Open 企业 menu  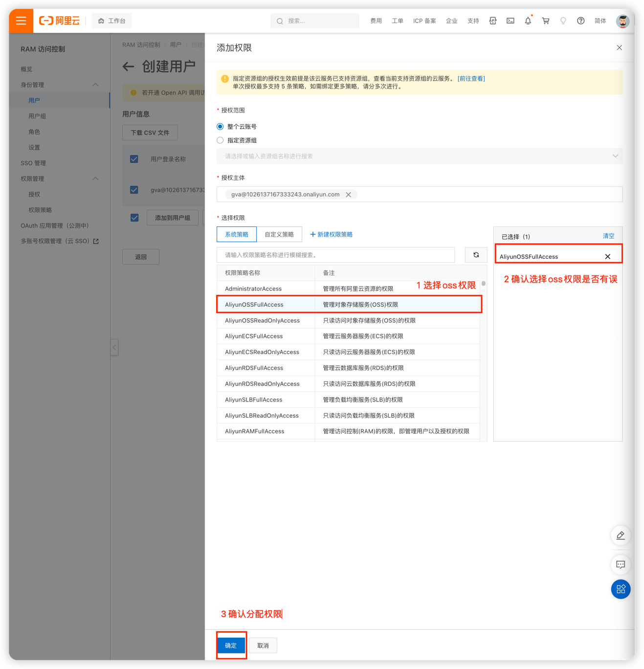(x=451, y=21)
